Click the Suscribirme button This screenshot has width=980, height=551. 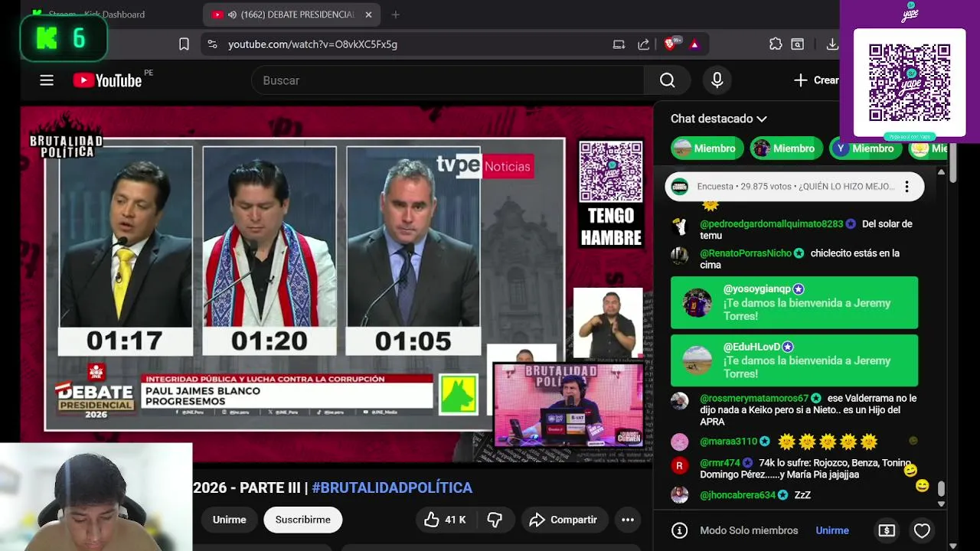tap(302, 520)
